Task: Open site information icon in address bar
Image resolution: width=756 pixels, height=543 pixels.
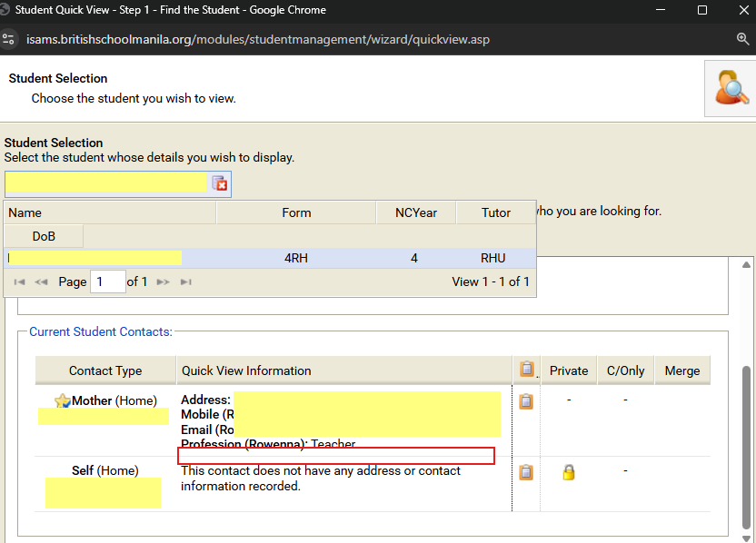Action: coord(9,40)
